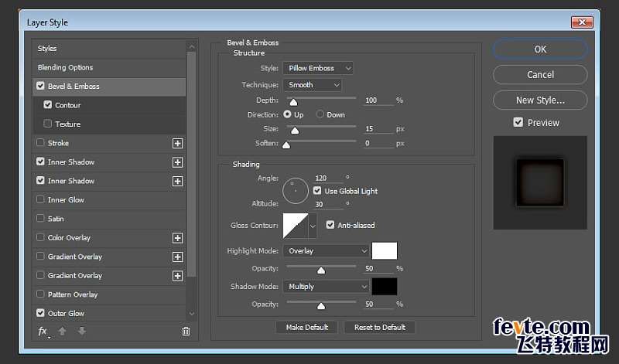619x364 pixels.
Task: Click the move effect down arrow
Action: (82, 332)
